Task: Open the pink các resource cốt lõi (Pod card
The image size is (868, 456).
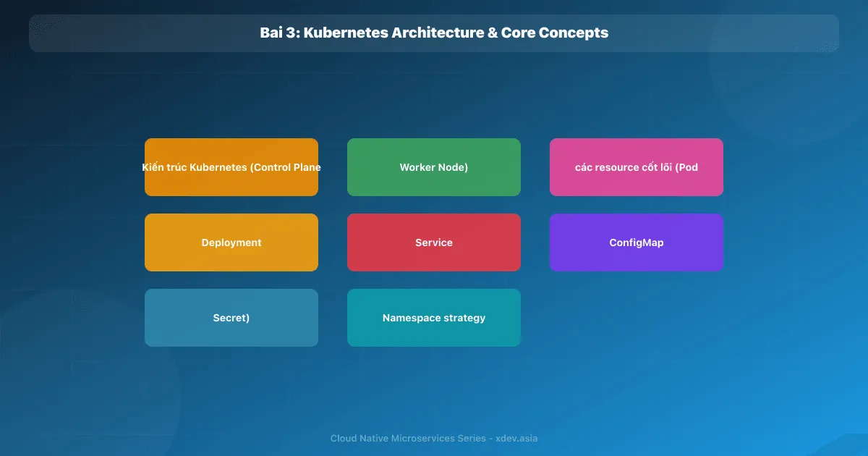Action: (x=637, y=167)
